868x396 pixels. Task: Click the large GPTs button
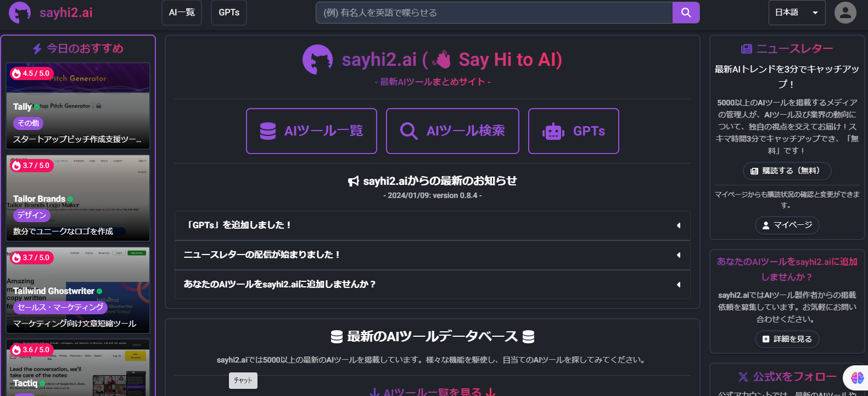click(x=574, y=131)
